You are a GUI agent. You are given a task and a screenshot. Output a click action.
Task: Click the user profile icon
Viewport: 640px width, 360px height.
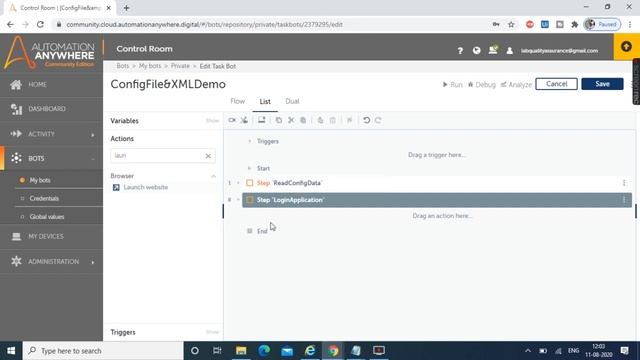[x=509, y=51]
